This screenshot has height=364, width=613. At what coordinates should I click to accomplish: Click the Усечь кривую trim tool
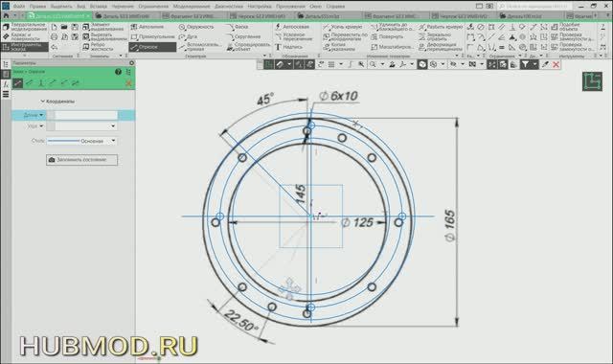[343, 27]
